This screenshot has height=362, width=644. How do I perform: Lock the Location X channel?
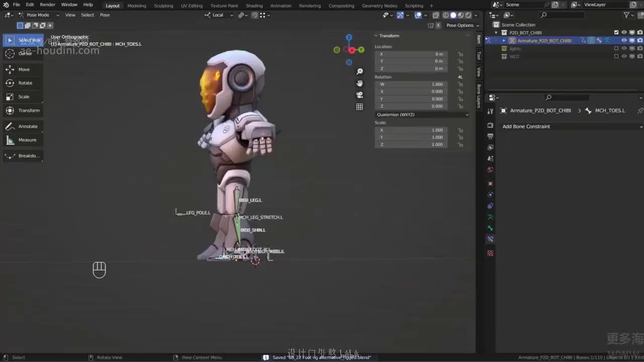click(460, 54)
